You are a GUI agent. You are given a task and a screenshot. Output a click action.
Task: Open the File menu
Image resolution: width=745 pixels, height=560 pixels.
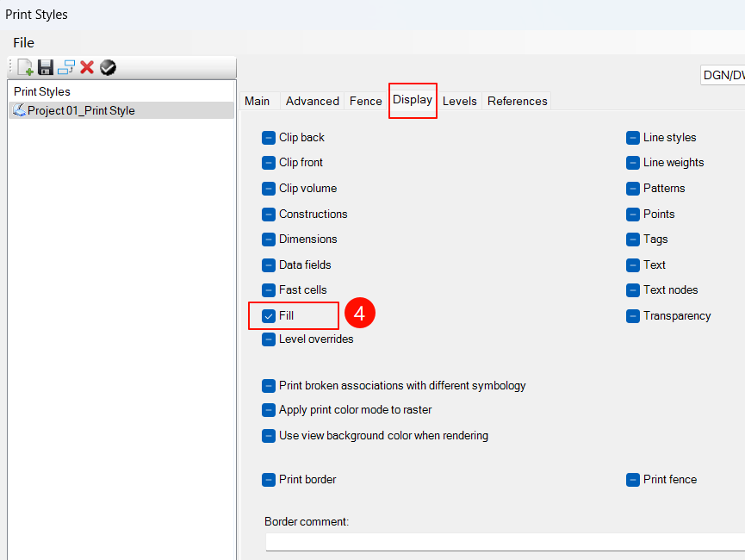point(23,42)
